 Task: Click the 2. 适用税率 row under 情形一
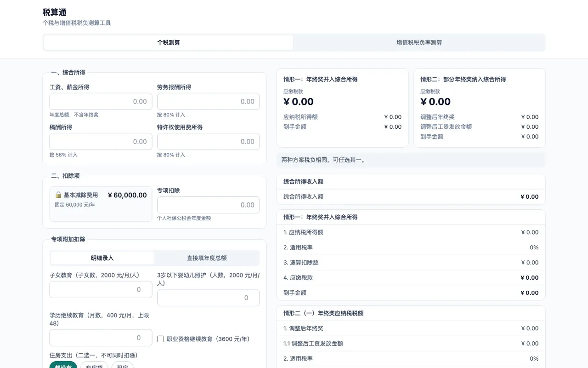(411, 247)
